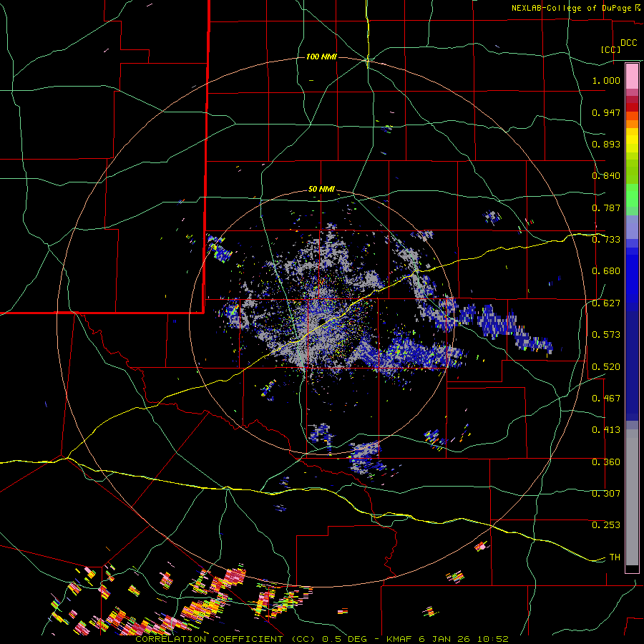Screen dimensions: 644x644
Task: Click the 0.627 legend value
Action: click(606, 303)
